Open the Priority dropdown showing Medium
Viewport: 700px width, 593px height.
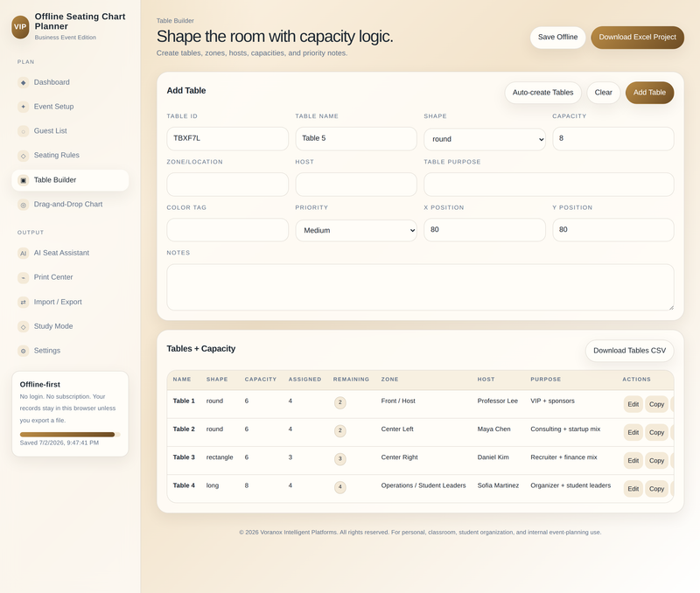tap(356, 230)
